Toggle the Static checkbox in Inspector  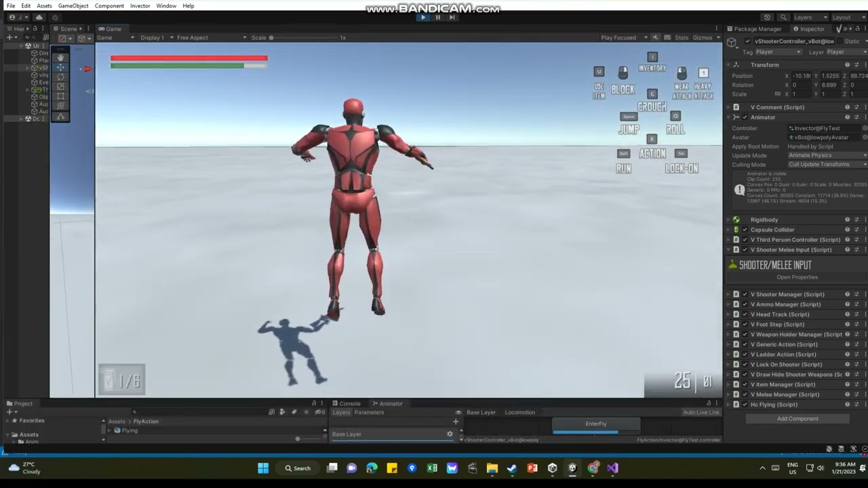click(x=839, y=41)
